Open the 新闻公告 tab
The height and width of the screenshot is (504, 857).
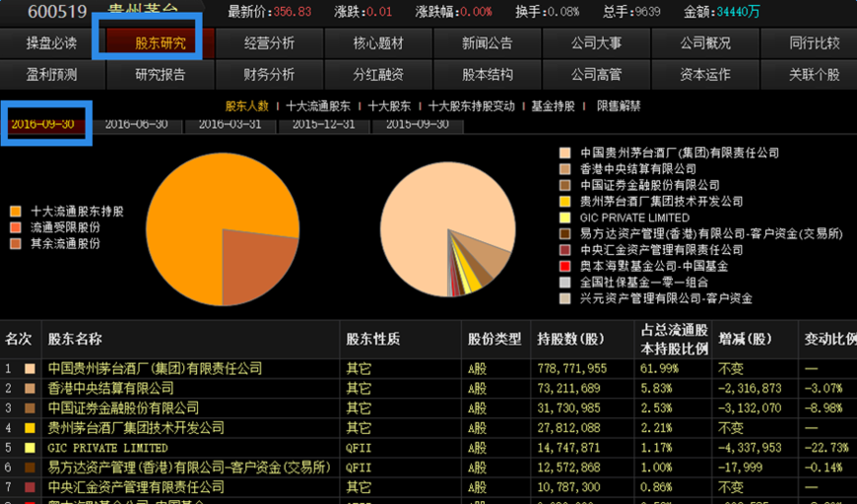pos(487,43)
